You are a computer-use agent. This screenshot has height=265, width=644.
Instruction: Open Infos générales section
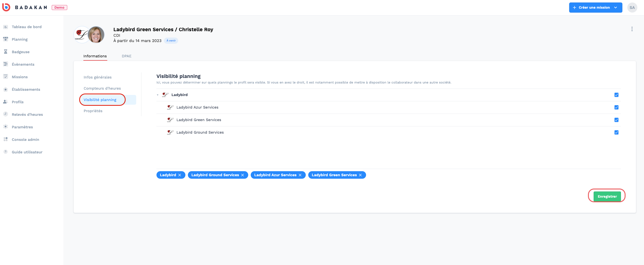click(x=98, y=77)
